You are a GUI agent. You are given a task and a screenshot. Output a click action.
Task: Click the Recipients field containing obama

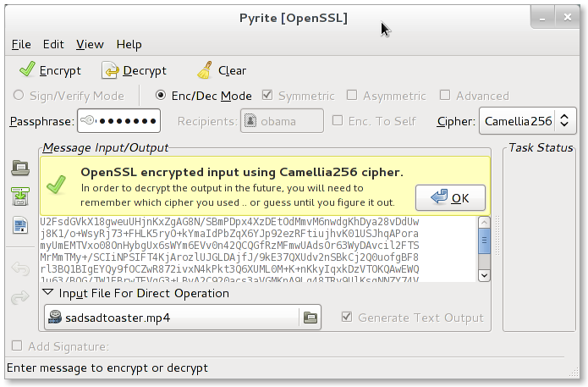point(282,121)
